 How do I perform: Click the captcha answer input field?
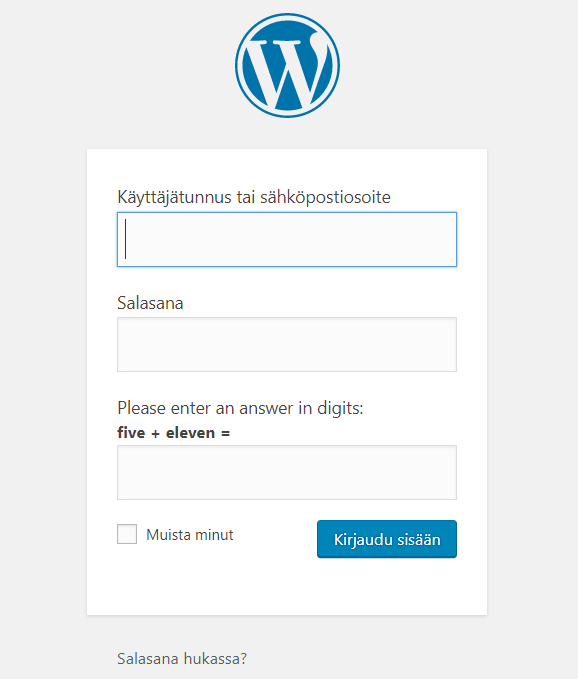287,472
